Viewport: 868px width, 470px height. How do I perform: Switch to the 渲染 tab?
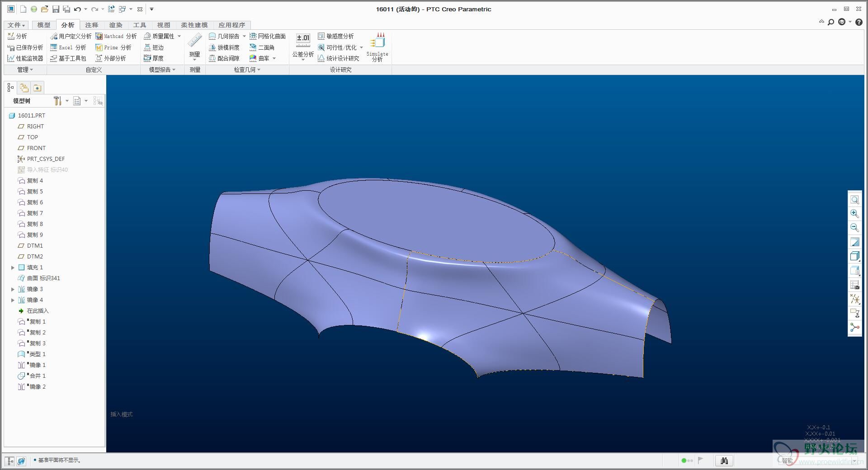(116, 25)
